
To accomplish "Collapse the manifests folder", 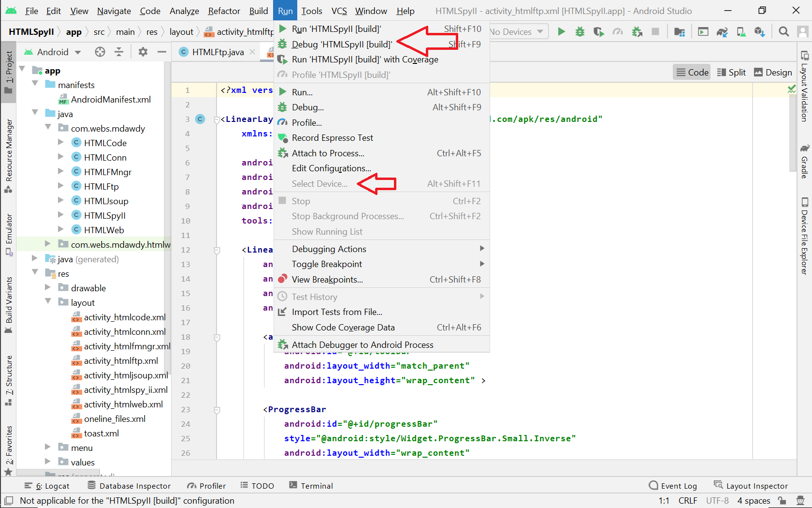I will tap(35, 84).
